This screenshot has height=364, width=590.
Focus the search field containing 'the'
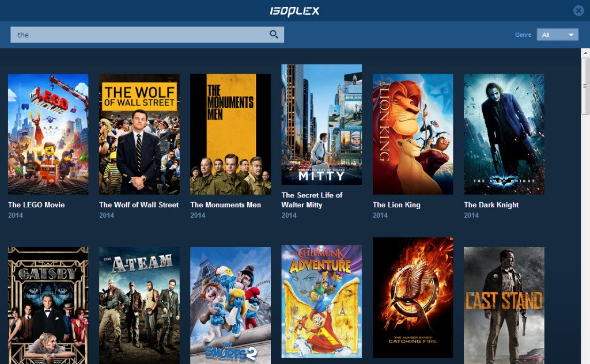(147, 35)
